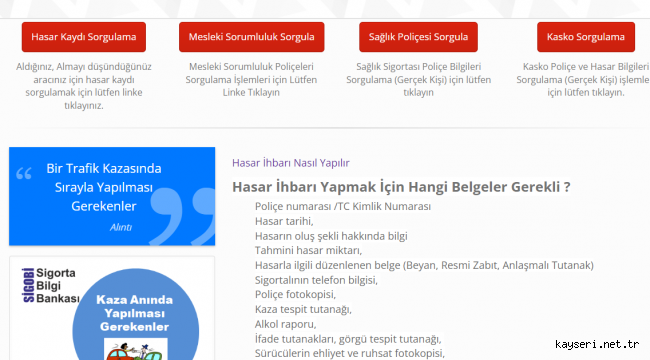Click the kayseri.net.tr watermark
The width and height of the screenshot is (650, 360).
click(597, 344)
